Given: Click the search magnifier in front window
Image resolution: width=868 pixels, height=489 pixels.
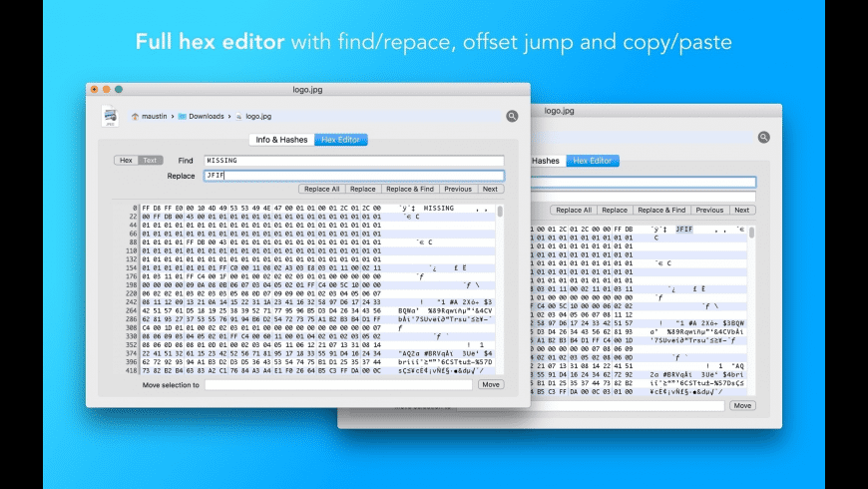Looking at the screenshot, I should pyautogui.click(x=512, y=117).
